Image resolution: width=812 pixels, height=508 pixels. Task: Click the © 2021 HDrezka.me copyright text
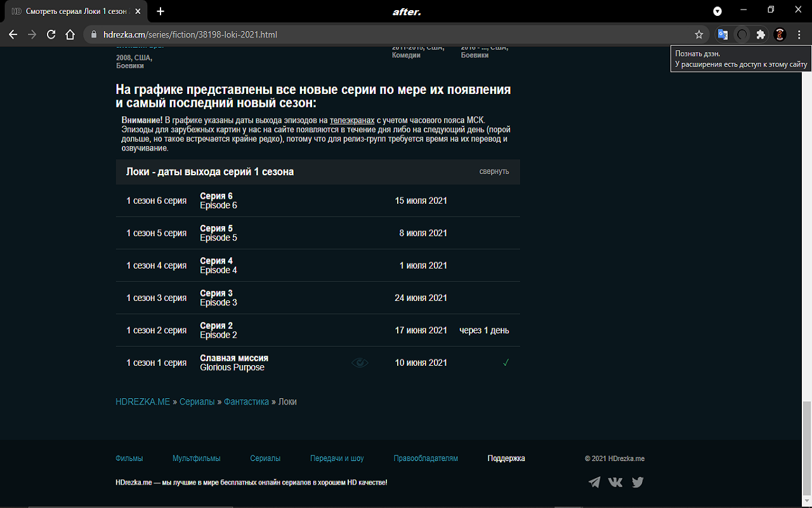tap(614, 458)
